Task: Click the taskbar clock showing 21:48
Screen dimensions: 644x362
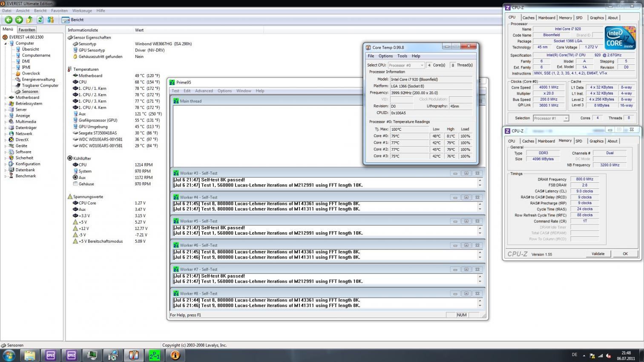Action: click(x=626, y=353)
